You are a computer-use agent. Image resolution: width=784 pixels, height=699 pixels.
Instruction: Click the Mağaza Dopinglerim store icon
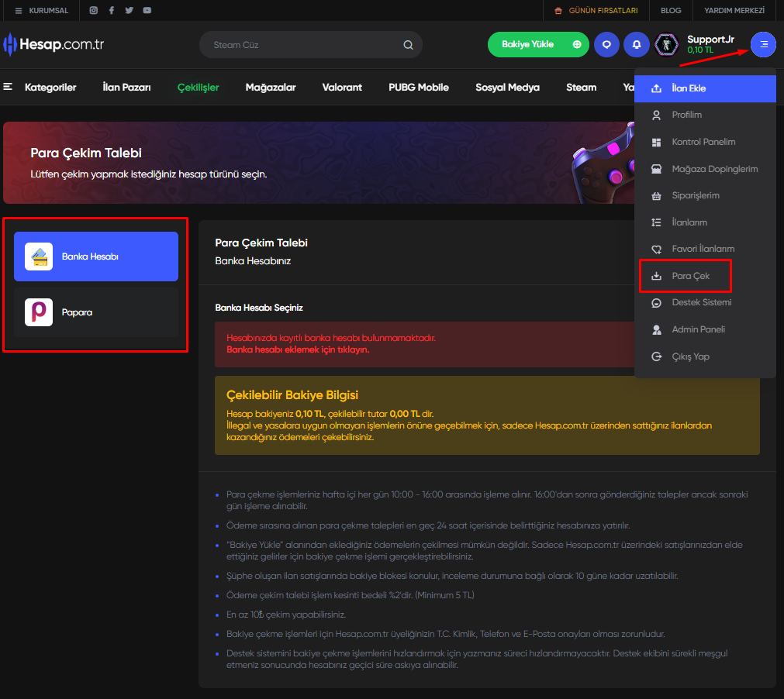click(x=657, y=169)
